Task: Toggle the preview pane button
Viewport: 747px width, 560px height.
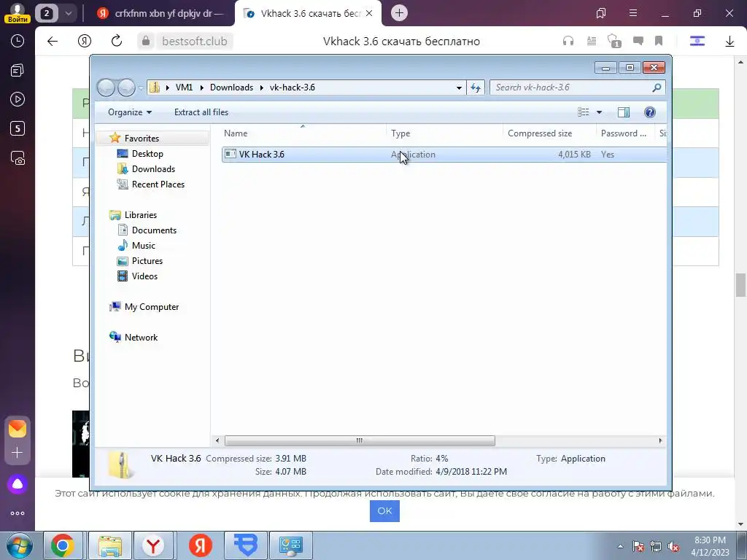Action: click(x=624, y=112)
